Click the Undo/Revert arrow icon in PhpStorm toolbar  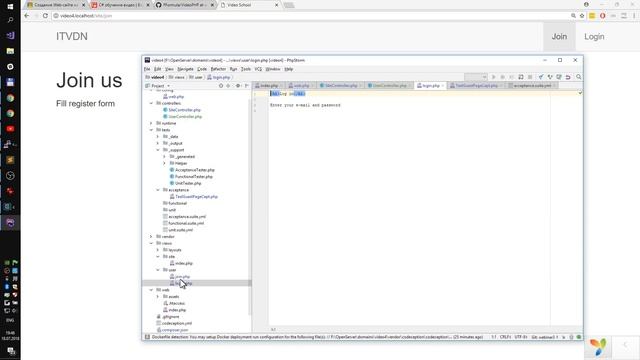tap(568, 77)
